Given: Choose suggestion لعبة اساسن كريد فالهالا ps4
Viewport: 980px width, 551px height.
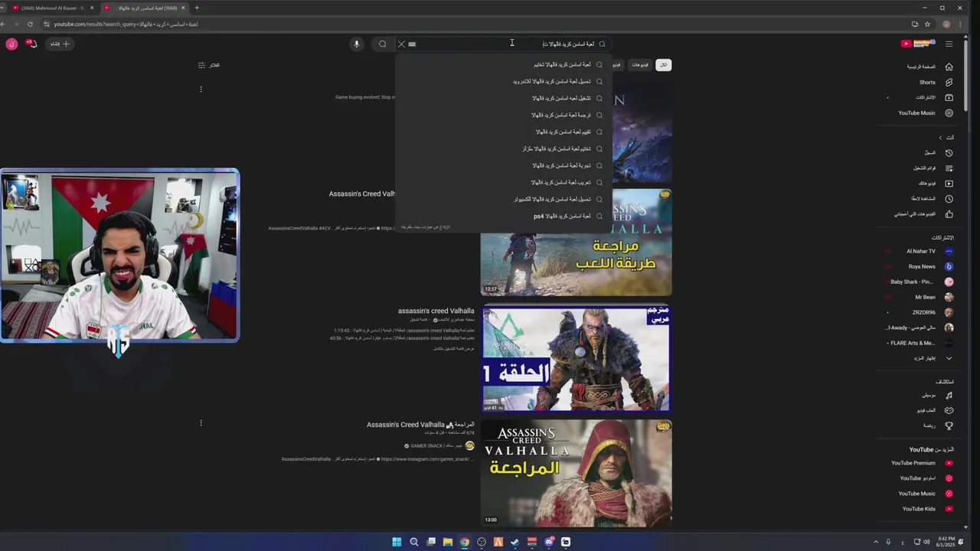Looking at the screenshot, I should (504, 216).
